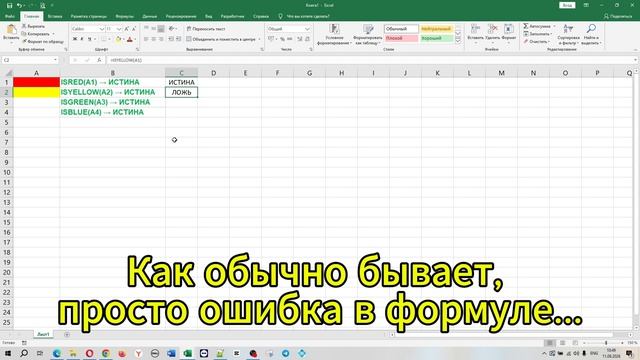Screen dimensions: 640x360
Task: Apply the Нейтральный cell style
Action: point(436,29)
